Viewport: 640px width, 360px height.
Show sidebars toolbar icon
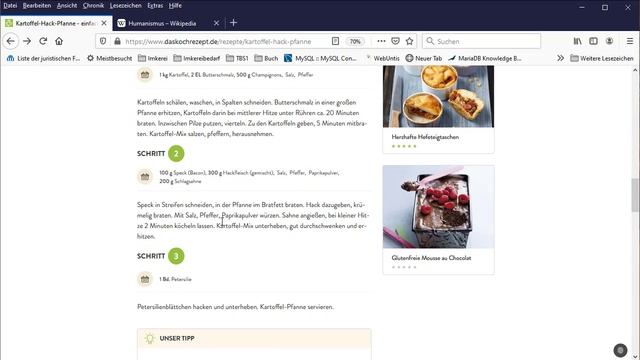(x=593, y=41)
